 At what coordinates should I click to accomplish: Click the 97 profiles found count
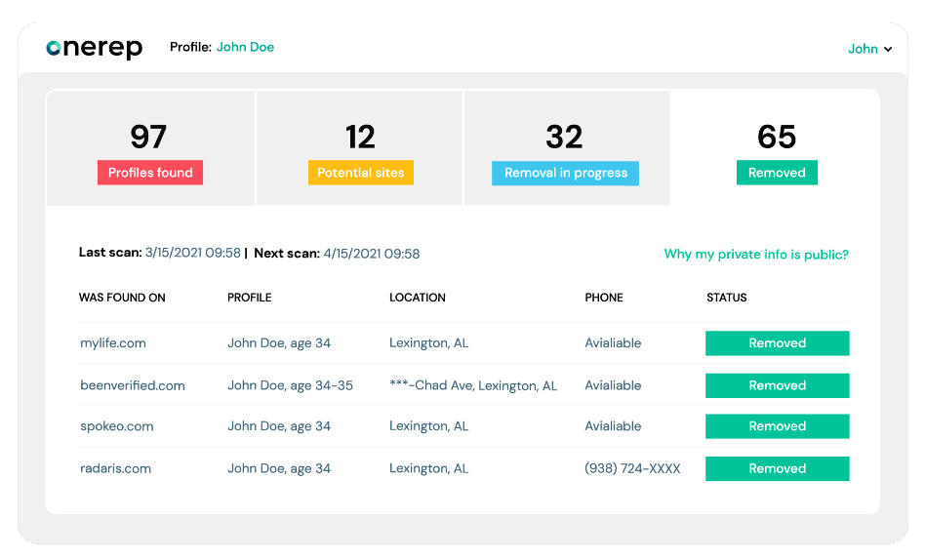coord(148,137)
